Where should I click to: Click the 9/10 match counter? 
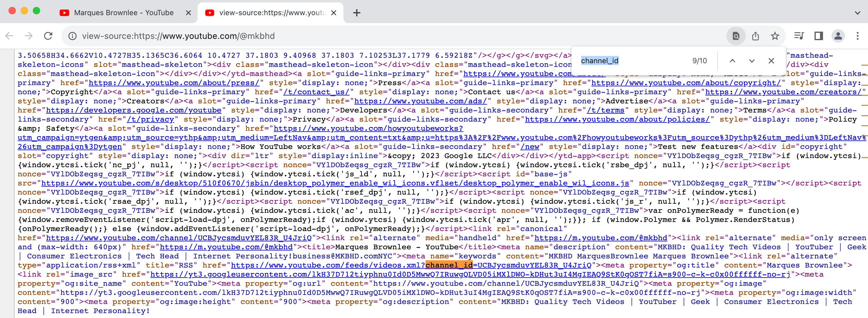700,61
